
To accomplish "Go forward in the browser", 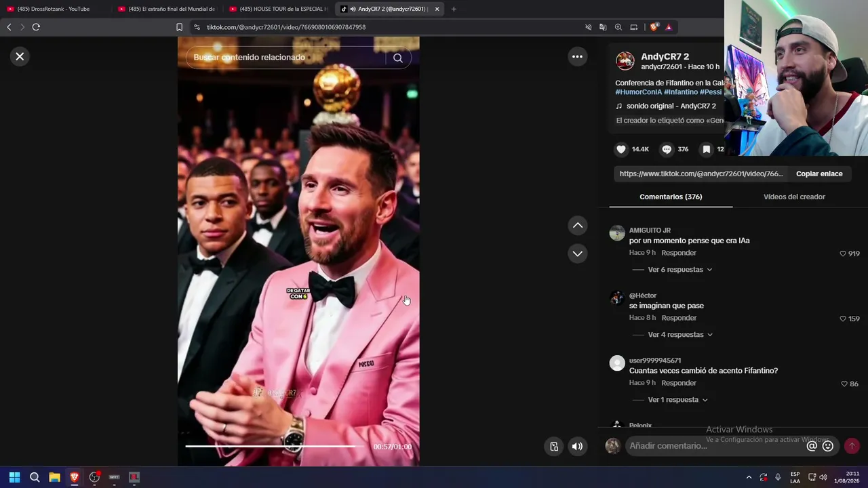I will [x=22, y=27].
